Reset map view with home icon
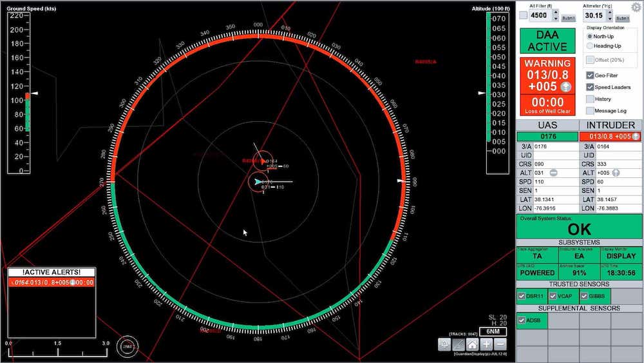Image resolution: width=644 pixels, height=363 pixels. (x=472, y=344)
